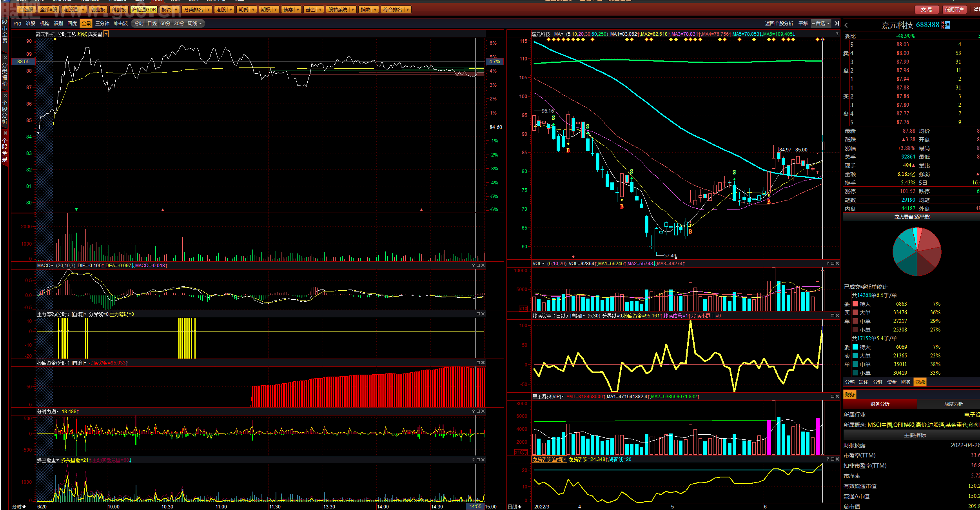This screenshot has width=980, height=510.
Task: Close the 主力筹码 panel
Action: (483, 314)
